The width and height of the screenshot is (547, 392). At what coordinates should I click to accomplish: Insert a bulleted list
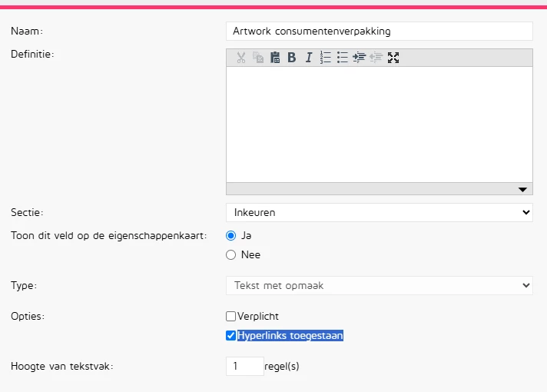[x=342, y=58]
